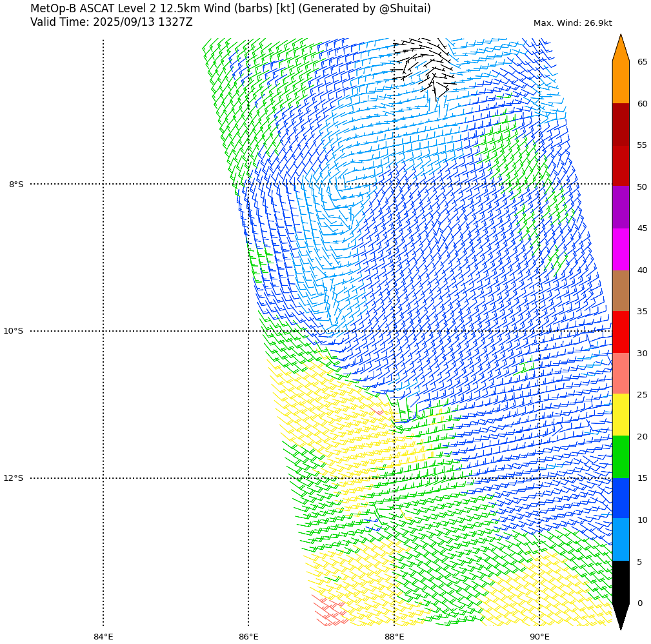The image size is (651, 644).
Task: Click the 8°S latitude label
Action: (16, 185)
